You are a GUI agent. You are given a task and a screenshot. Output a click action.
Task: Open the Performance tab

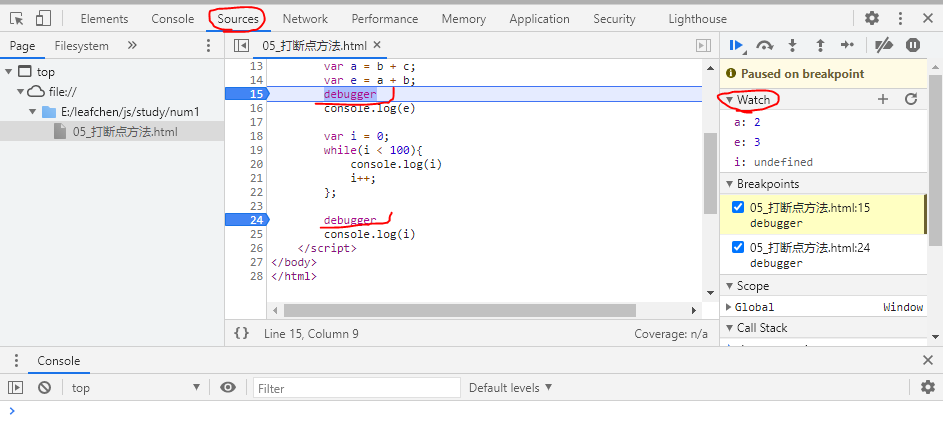click(x=385, y=19)
